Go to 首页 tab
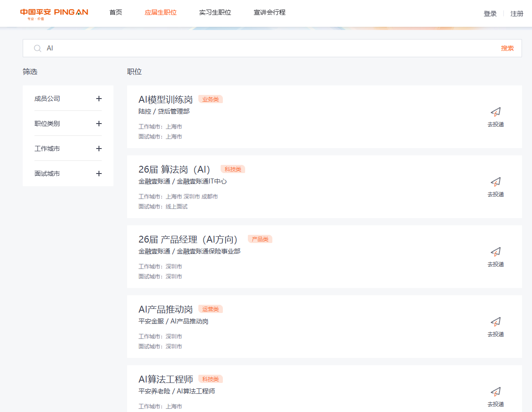532x412 pixels. pos(116,13)
